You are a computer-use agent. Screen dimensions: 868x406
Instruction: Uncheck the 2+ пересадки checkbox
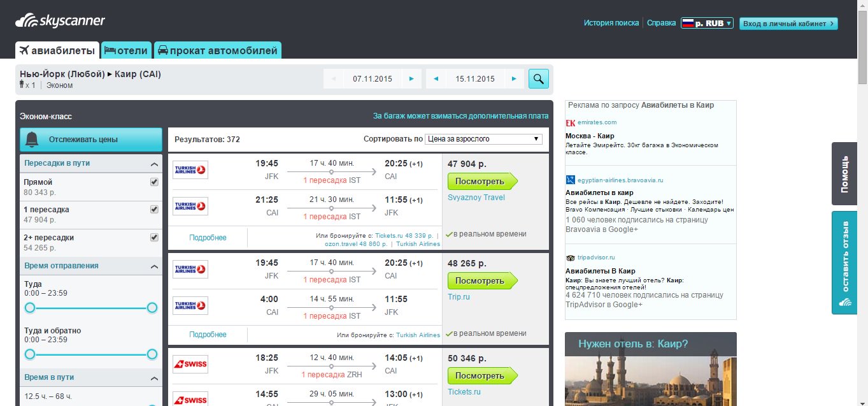(153, 237)
